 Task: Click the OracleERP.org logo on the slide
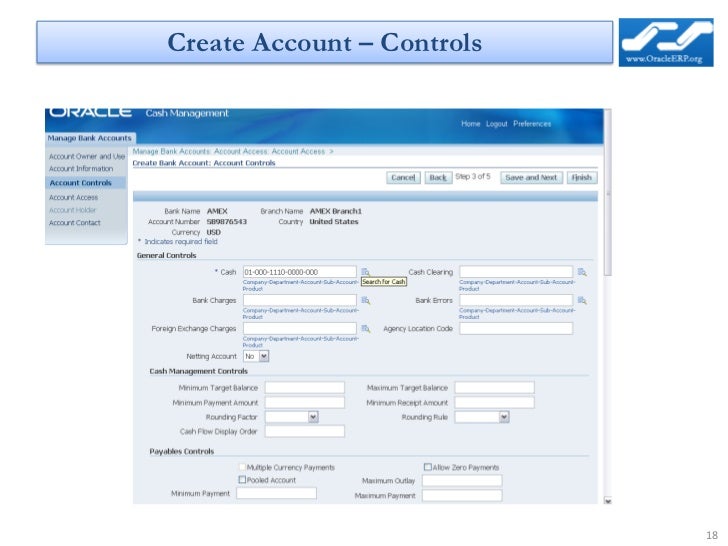666,42
